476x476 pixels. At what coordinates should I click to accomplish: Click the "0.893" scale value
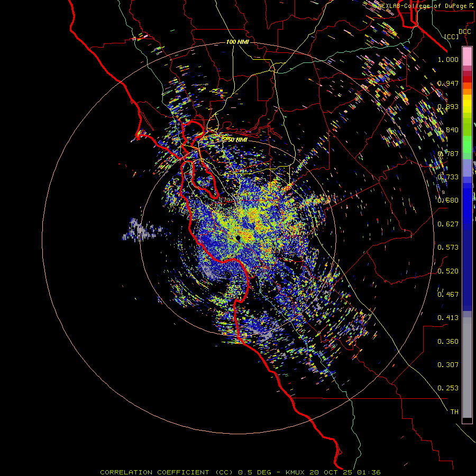pyautogui.click(x=448, y=106)
